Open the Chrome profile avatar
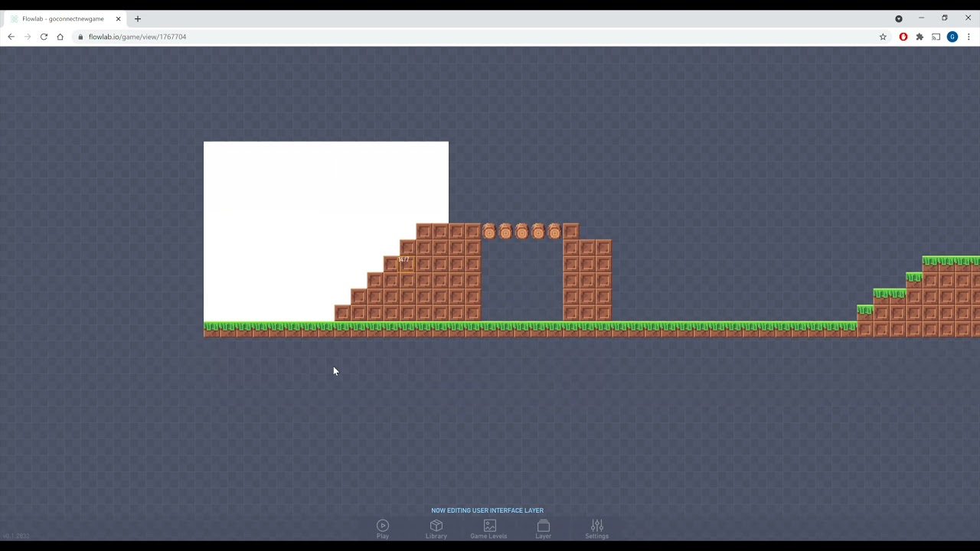The width and height of the screenshot is (980, 551). pos(952,37)
